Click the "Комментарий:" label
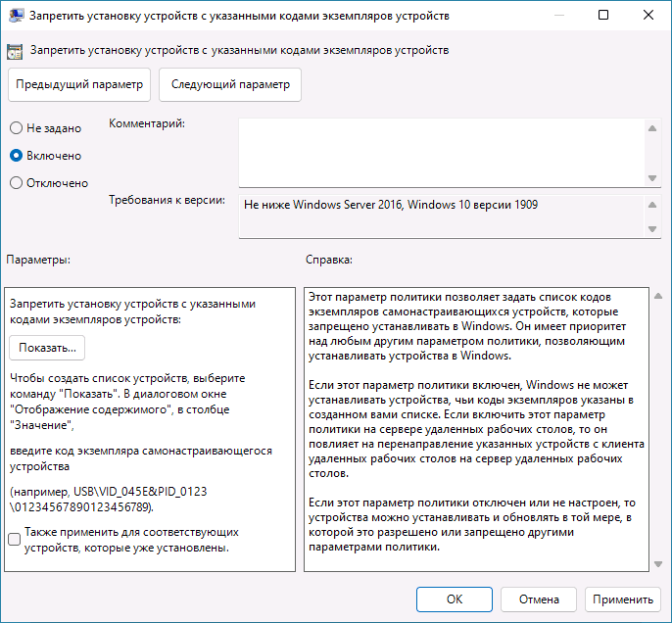 (x=147, y=123)
